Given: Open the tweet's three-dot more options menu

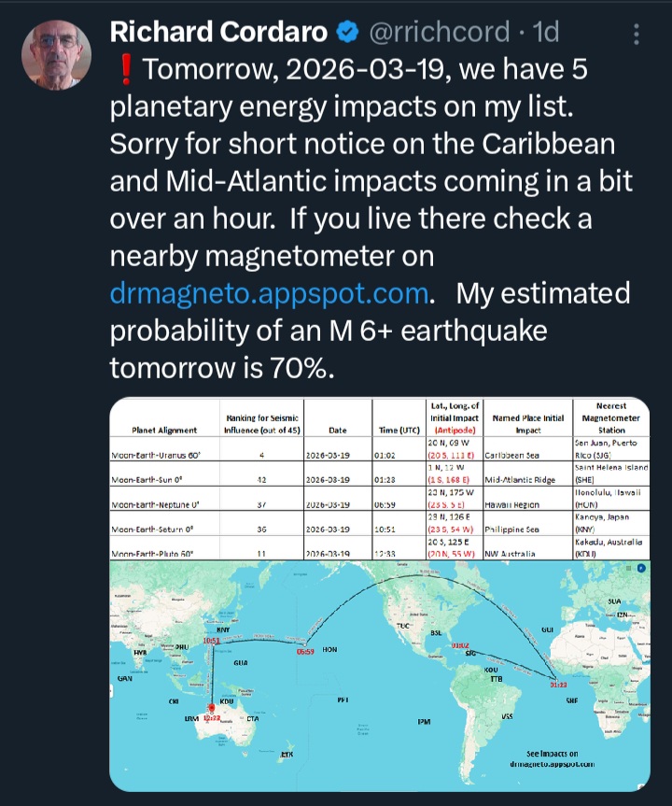Looking at the screenshot, I should 637,35.
